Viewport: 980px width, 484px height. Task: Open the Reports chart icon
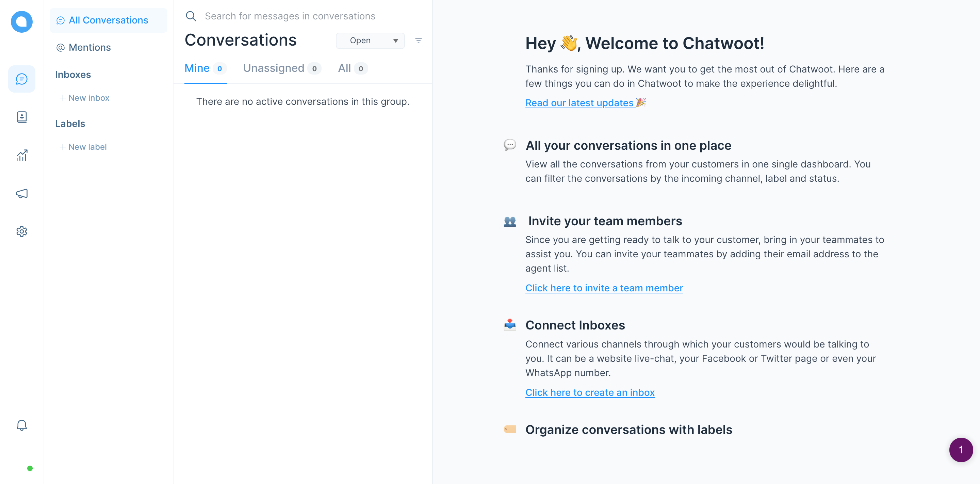[22, 155]
